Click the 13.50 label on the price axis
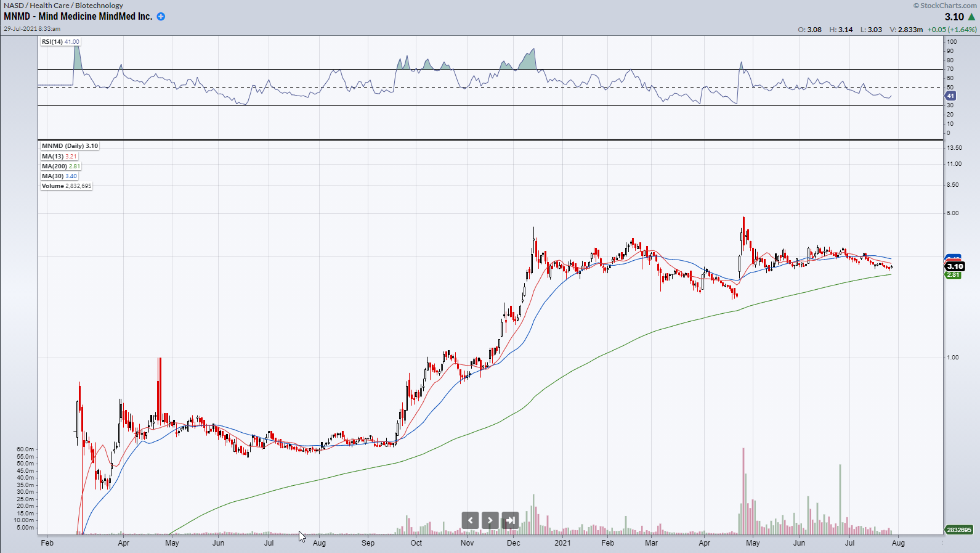Viewport: 980px width, 553px height. (954, 148)
